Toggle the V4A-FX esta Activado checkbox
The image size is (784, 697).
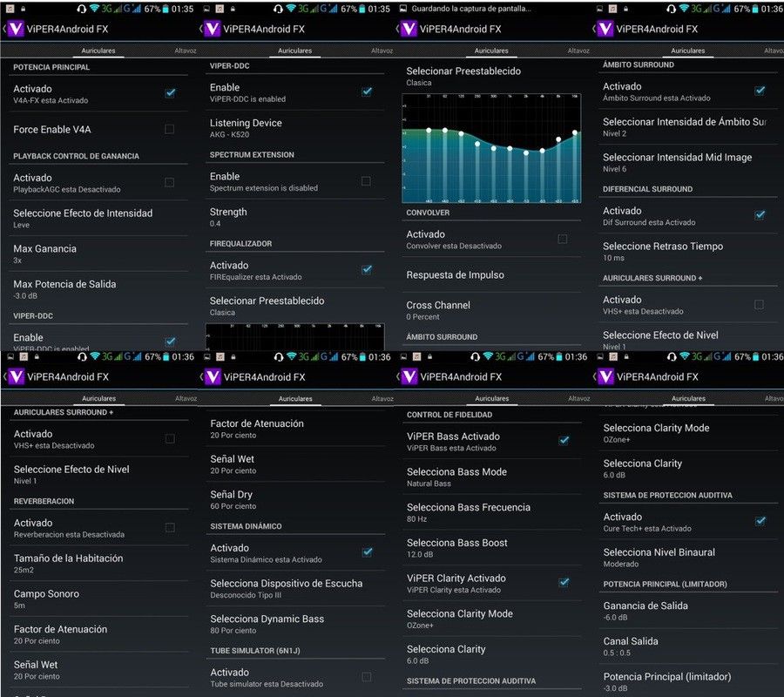170,93
